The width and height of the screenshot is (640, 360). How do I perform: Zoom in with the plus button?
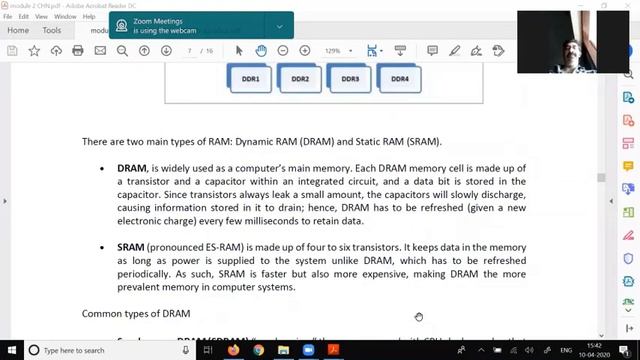click(x=305, y=51)
